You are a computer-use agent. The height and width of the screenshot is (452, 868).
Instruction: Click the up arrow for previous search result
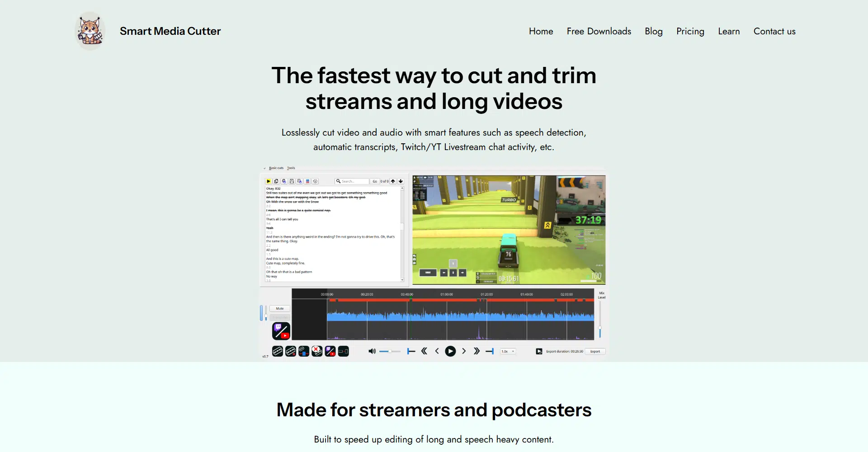coord(393,181)
